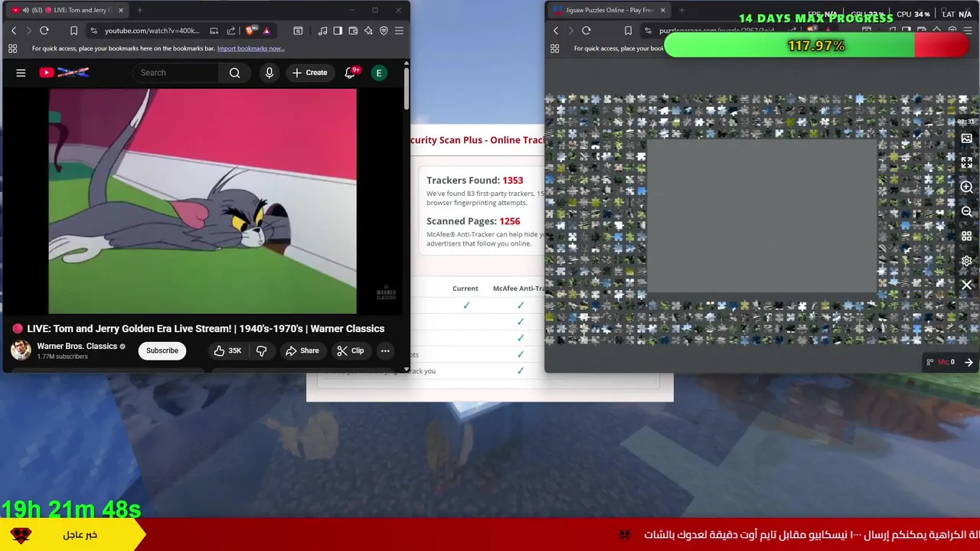Image resolution: width=980 pixels, height=551 pixels.
Task: Click the youtube.com address bar
Action: tap(152, 31)
